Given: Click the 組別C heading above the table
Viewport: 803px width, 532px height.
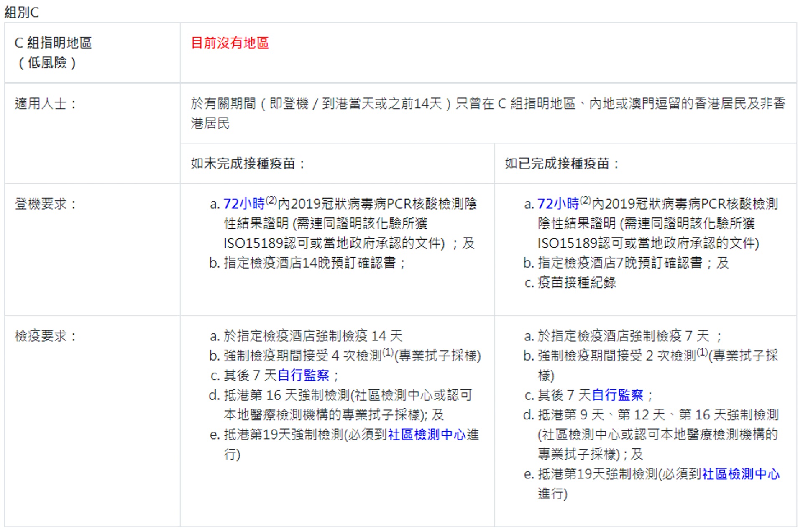Looking at the screenshot, I should coord(22,12).
